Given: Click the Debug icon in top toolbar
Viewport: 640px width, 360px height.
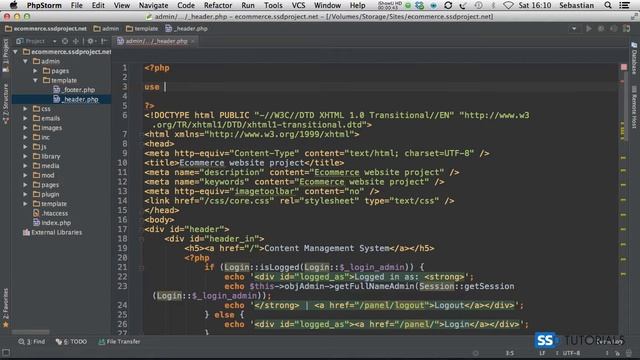Looking at the screenshot, I should [601, 29].
